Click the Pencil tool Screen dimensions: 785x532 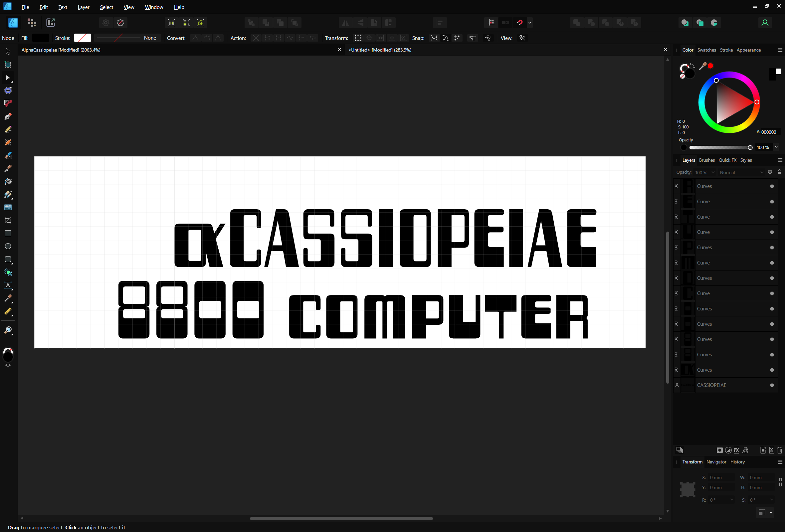tap(8, 129)
